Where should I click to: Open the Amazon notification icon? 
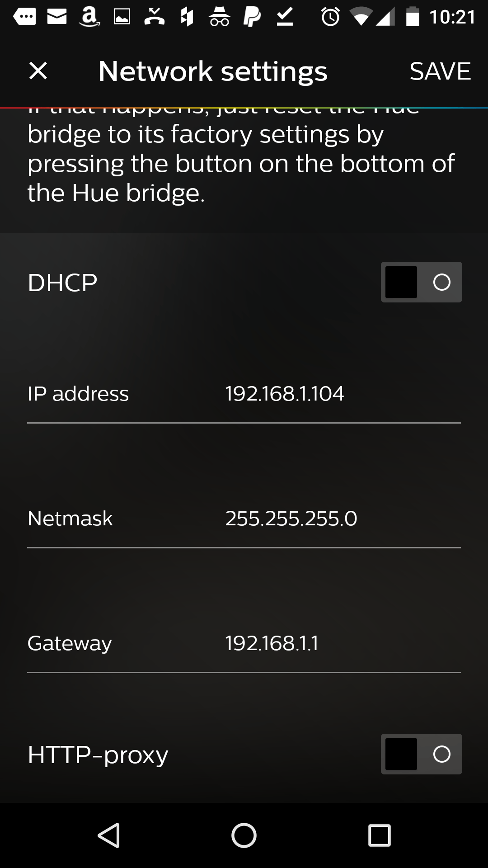(89, 17)
